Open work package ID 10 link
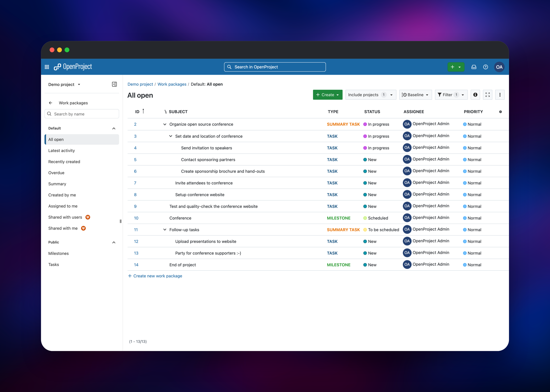The height and width of the screenshot is (392, 550). (x=136, y=218)
